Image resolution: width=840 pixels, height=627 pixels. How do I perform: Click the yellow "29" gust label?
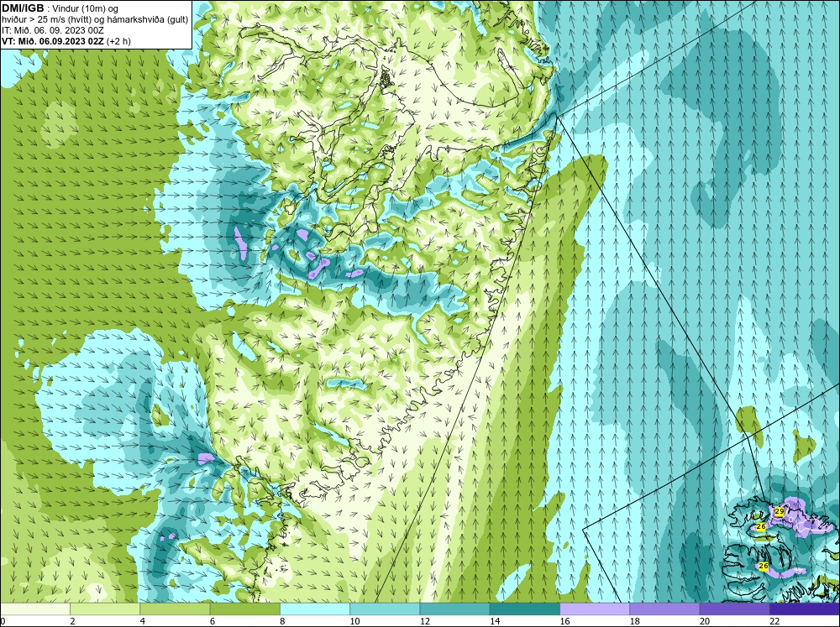coord(780,512)
